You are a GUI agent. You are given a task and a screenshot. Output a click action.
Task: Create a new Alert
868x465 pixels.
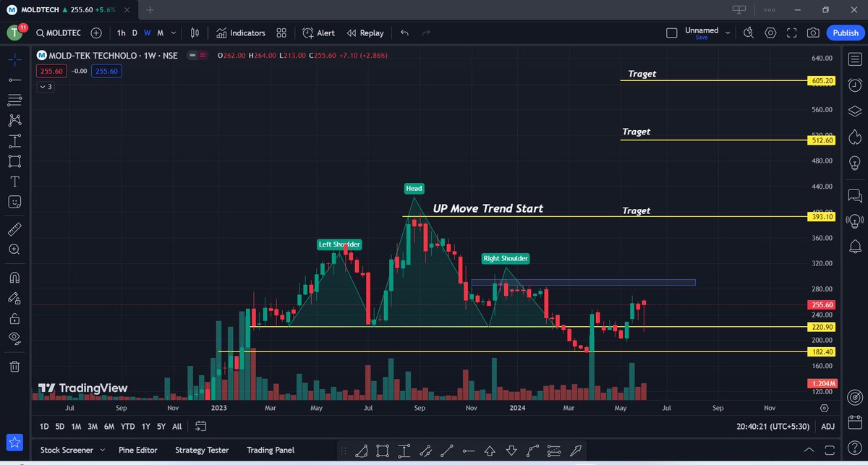[x=318, y=33]
